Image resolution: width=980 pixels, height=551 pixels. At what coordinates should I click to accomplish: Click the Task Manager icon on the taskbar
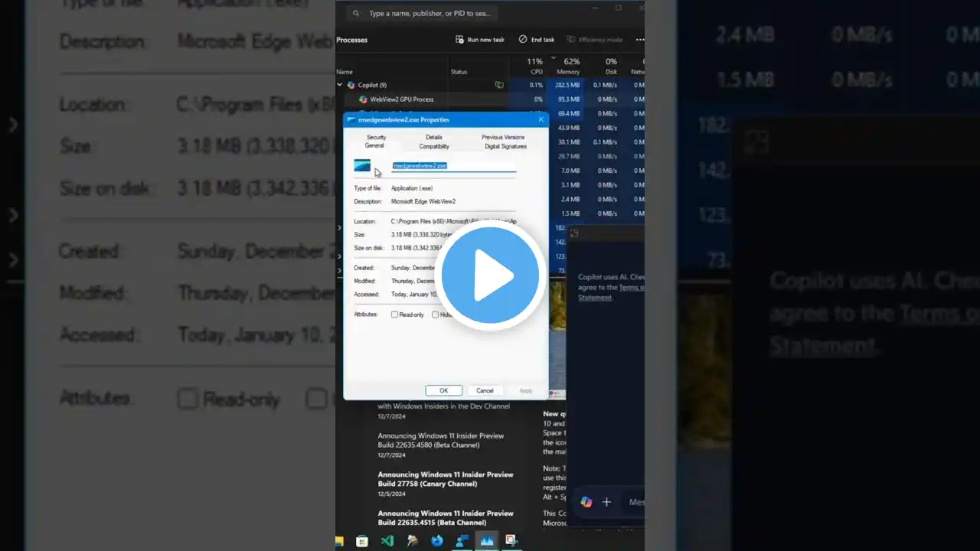click(487, 541)
